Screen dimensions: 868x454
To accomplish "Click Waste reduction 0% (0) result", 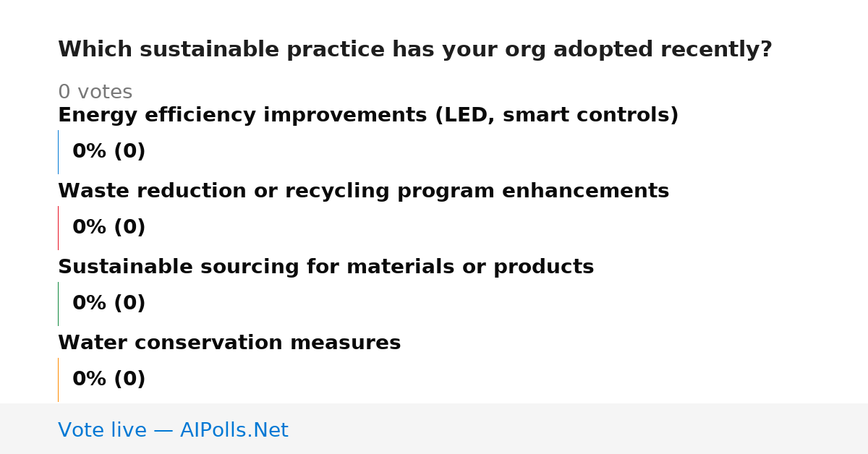I will click(x=109, y=228).
